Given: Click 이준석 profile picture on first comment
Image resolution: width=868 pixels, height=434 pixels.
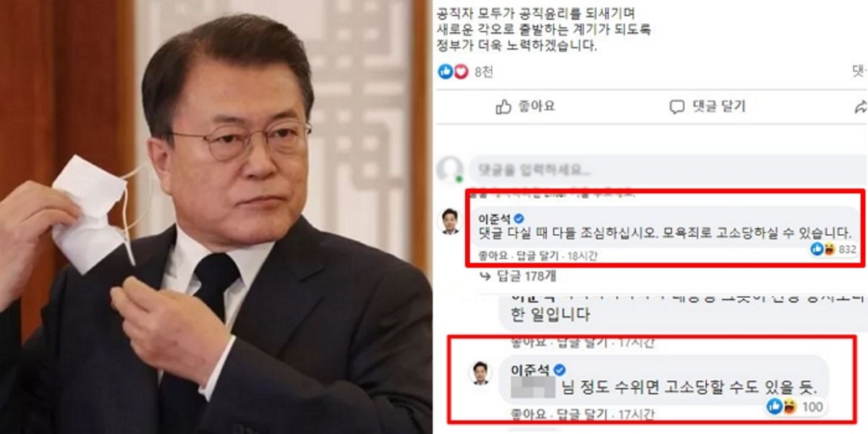Looking at the screenshot, I should 450,221.
